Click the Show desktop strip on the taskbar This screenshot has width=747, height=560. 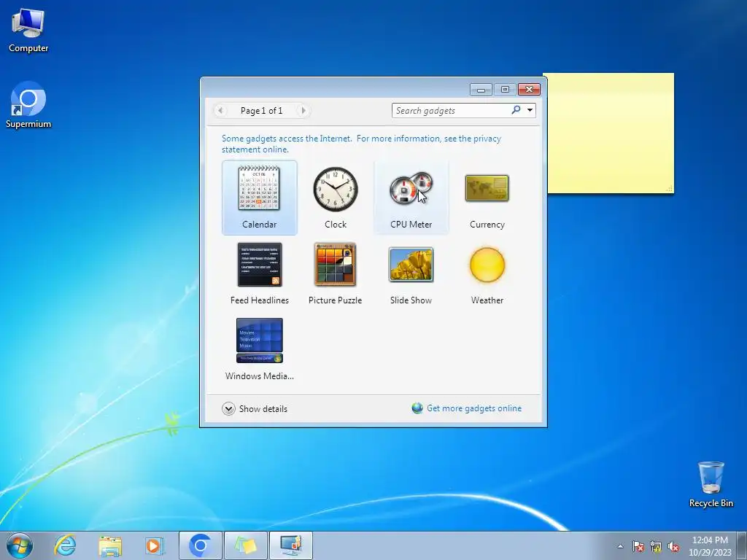743,545
